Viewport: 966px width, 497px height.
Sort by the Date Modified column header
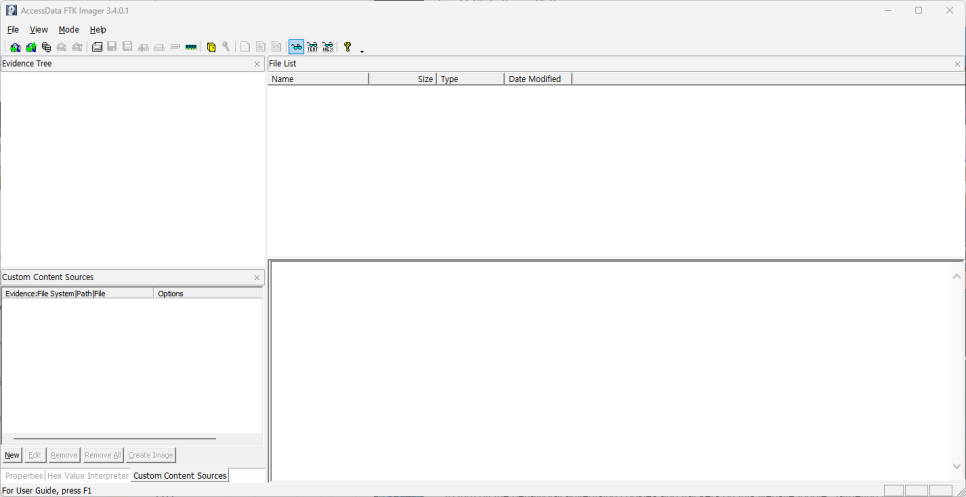click(538, 79)
